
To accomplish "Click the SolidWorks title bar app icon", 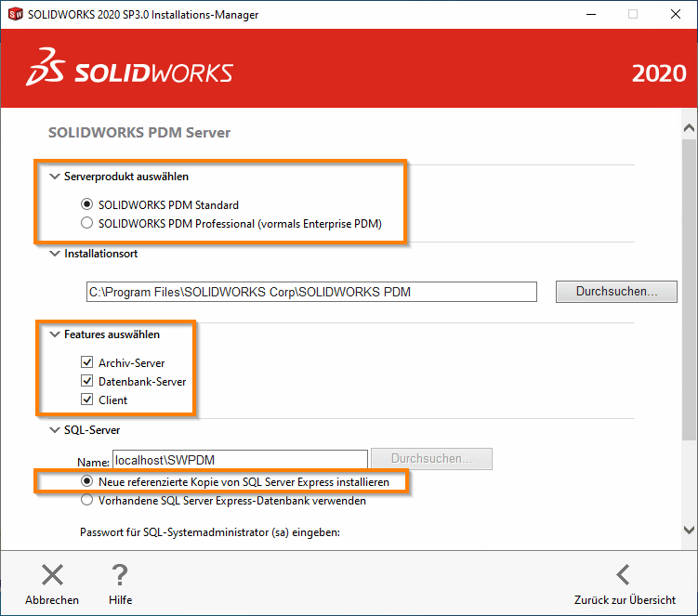I will point(16,14).
